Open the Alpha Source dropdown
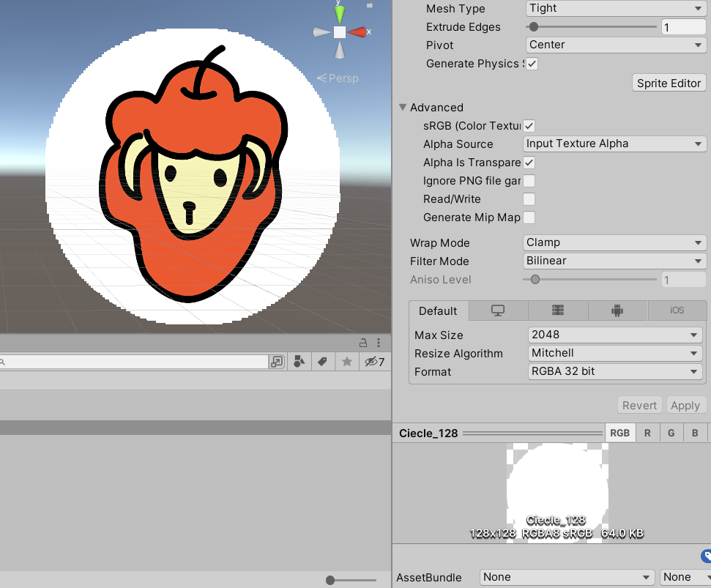Image resolution: width=711 pixels, height=588 pixels. 614,144
